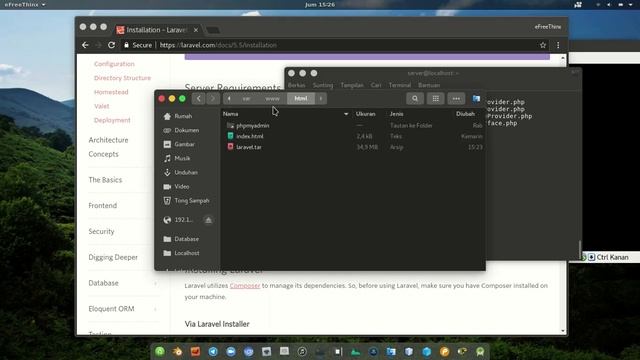
Task: Open file manager search
Action: 415,98
